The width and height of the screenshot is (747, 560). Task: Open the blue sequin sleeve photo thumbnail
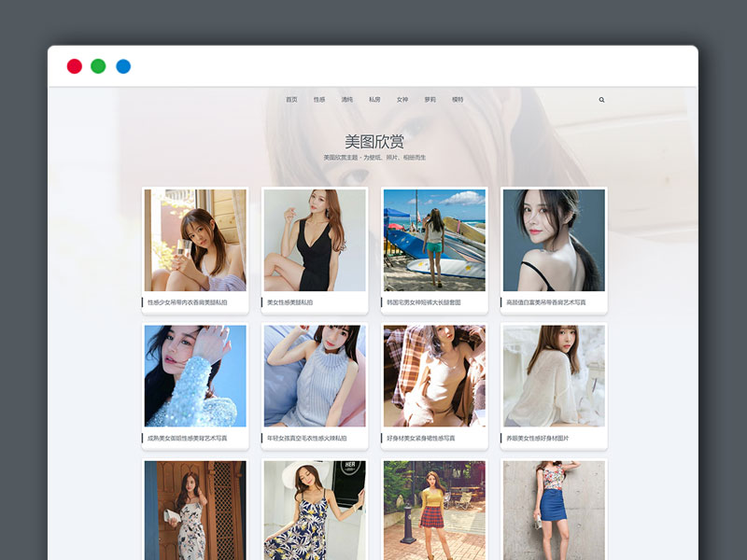point(195,375)
